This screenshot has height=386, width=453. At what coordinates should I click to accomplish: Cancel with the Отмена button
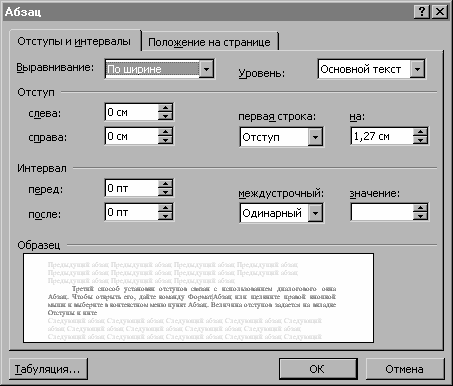tap(405, 369)
